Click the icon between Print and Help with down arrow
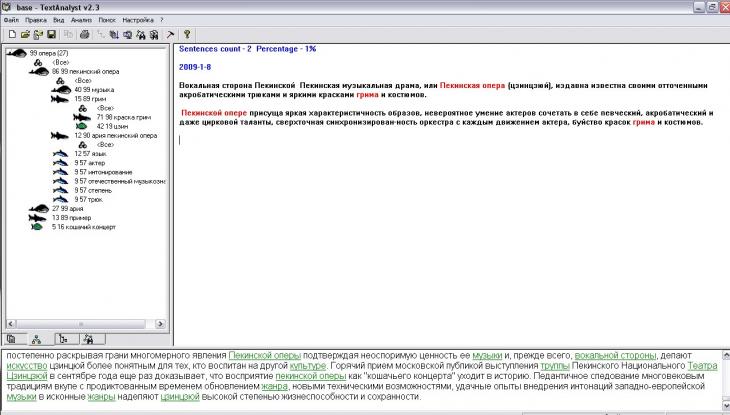 [114, 34]
